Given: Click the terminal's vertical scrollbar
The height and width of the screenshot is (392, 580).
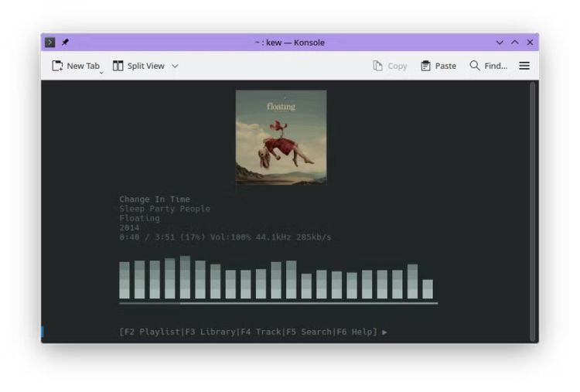Looking at the screenshot, I should (532, 209).
